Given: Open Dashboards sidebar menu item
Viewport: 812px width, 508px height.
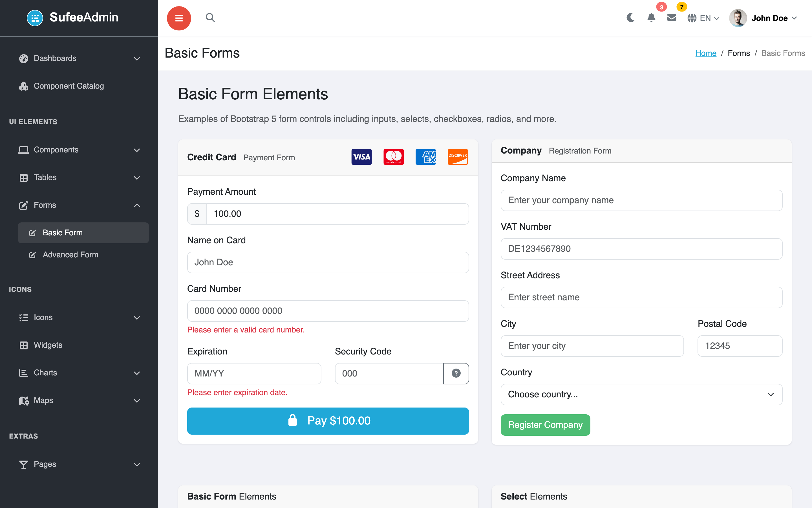Looking at the screenshot, I should point(79,58).
